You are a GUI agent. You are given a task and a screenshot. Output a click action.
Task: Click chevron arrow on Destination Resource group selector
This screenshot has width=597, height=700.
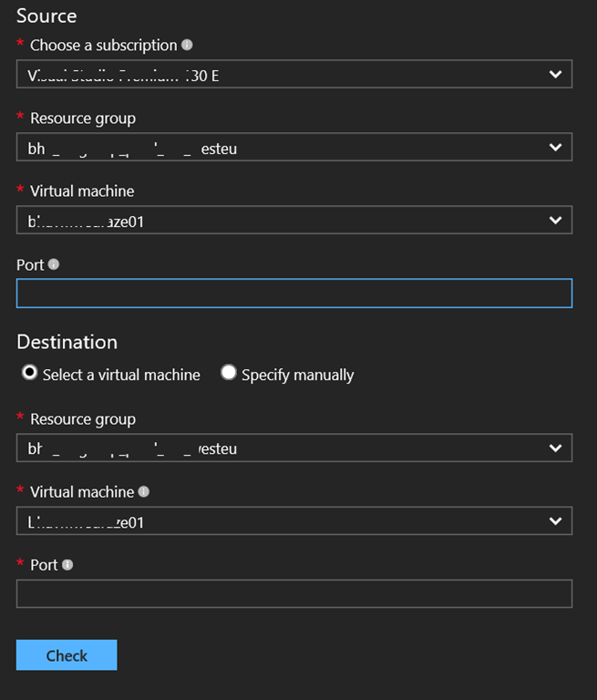pyautogui.click(x=555, y=448)
